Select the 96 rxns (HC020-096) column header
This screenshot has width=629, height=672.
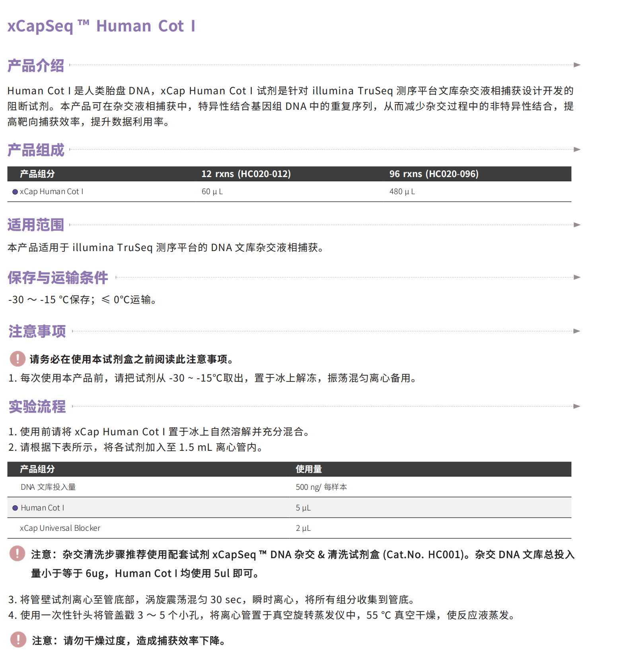coord(434,174)
